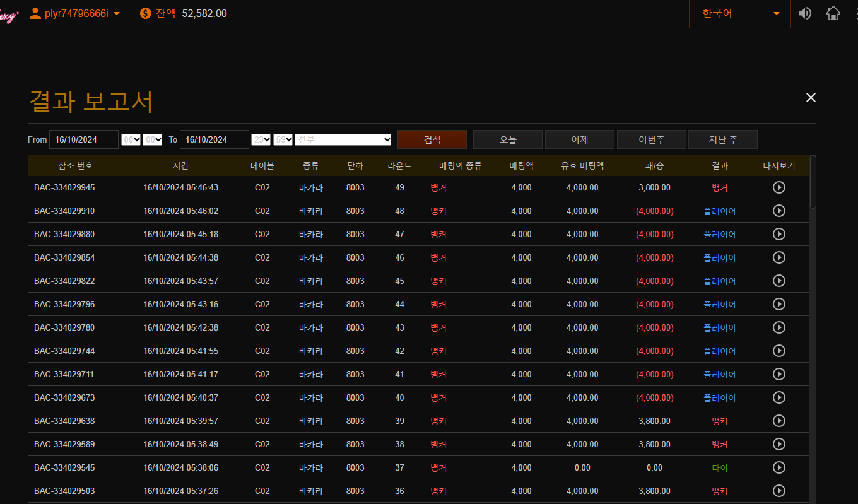Click the home icon in top bar

[x=833, y=13]
